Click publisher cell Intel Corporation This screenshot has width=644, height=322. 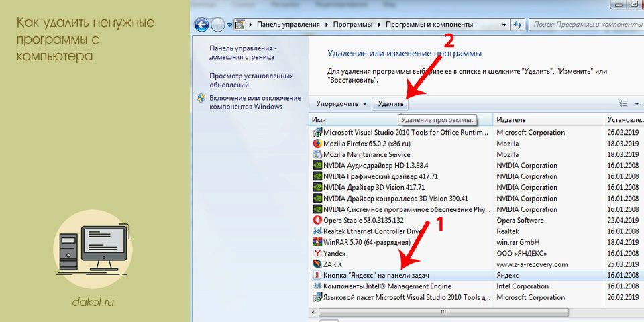click(523, 286)
